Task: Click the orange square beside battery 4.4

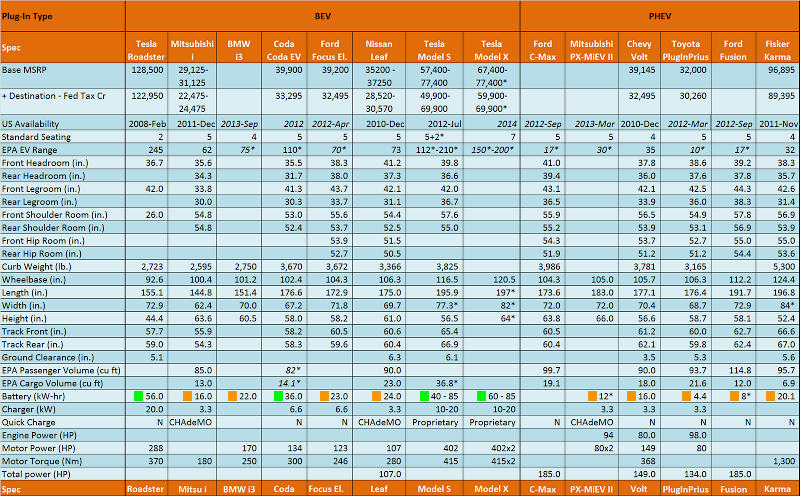Action: tap(687, 396)
